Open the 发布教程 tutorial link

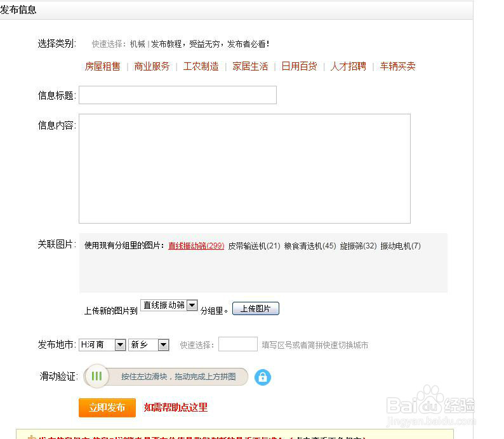coord(210,44)
